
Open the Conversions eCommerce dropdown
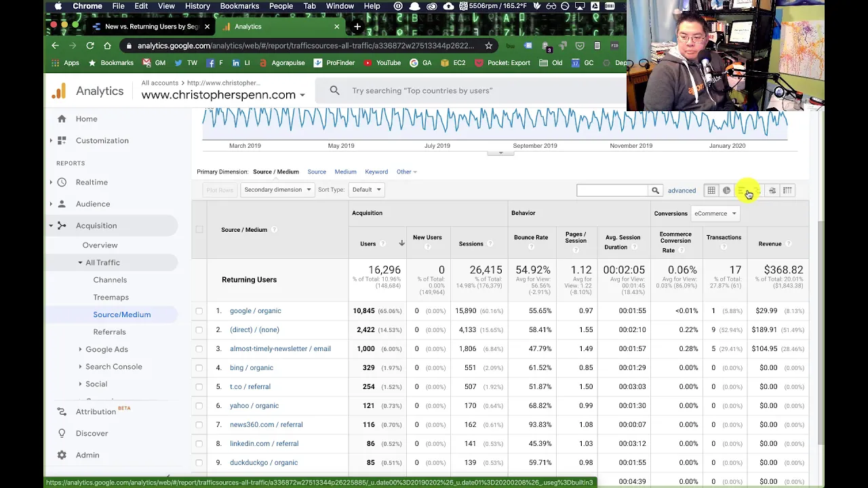tap(715, 213)
